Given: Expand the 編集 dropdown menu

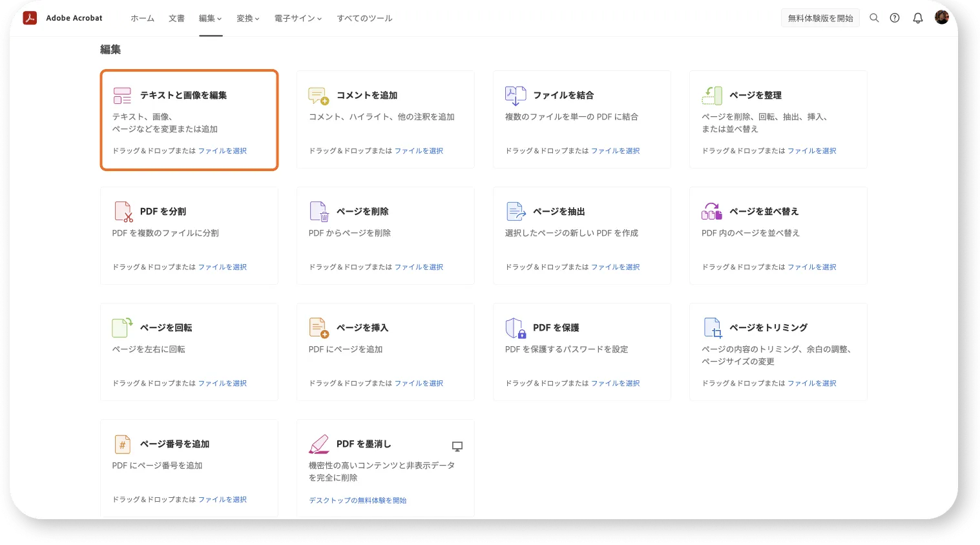Looking at the screenshot, I should tap(211, 18).
